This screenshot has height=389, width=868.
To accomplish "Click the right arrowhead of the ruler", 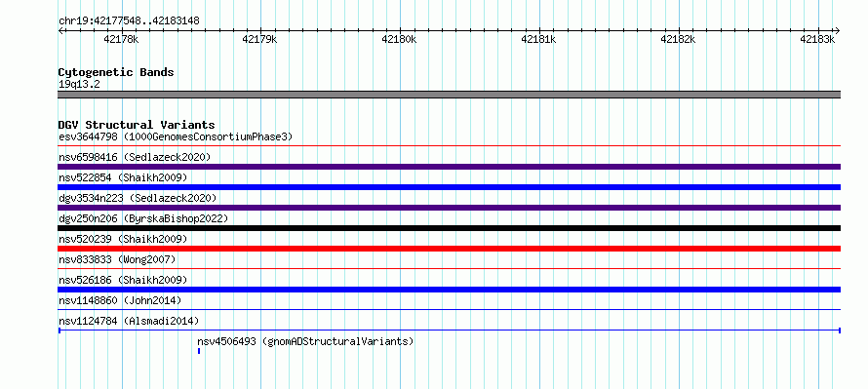I will pyautogui.click(x=838, y=31).
